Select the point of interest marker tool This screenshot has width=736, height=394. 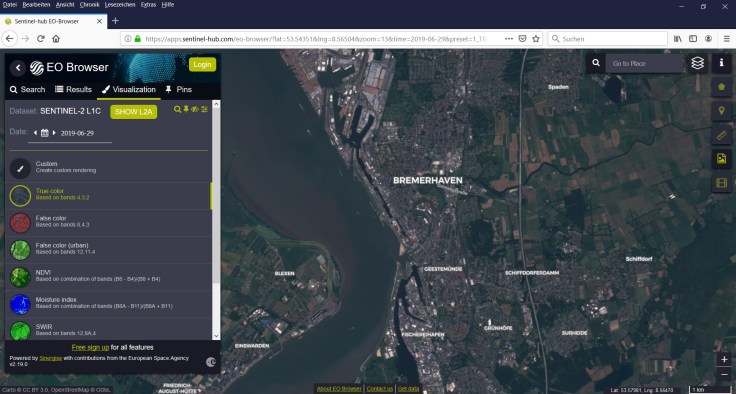coord(721,111)
